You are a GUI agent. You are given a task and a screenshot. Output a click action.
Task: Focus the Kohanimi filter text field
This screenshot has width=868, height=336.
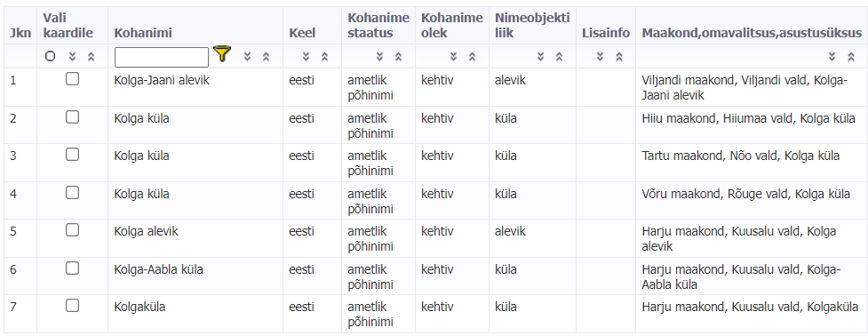coord(162,57)
